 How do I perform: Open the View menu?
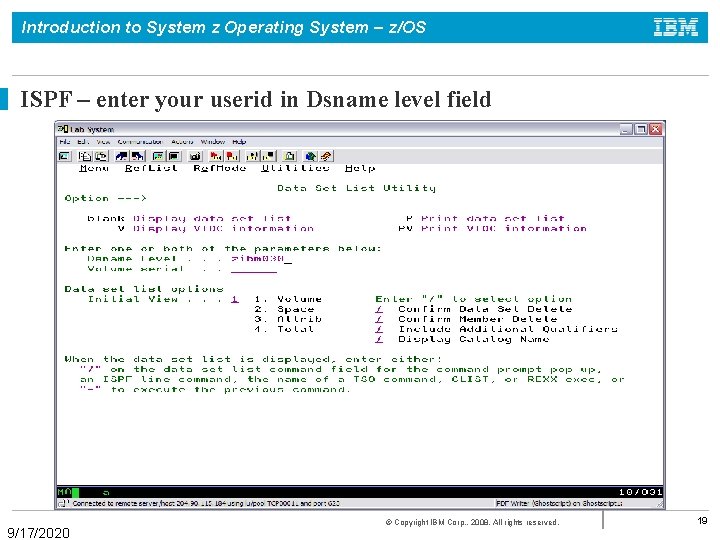(x=103, y=141)
